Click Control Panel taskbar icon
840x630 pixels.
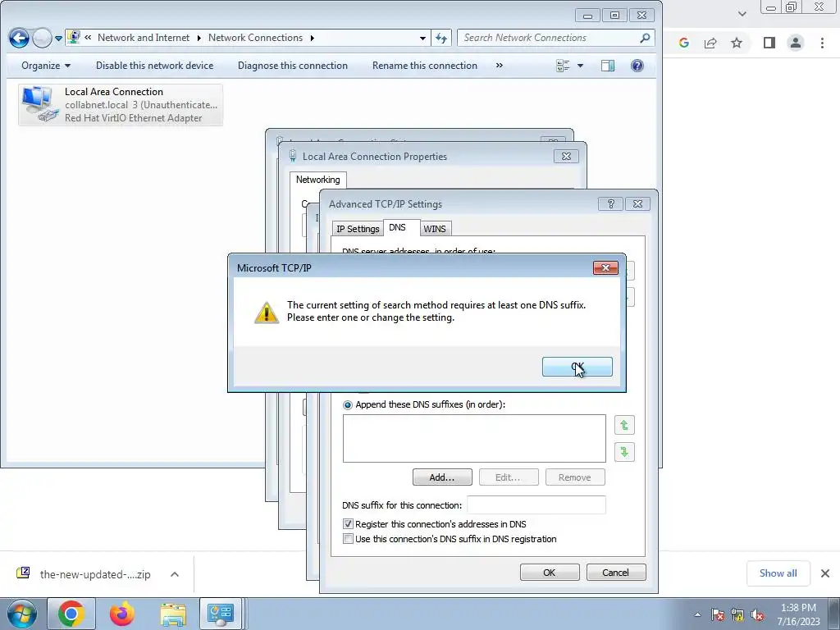click(x=221, y=614)
